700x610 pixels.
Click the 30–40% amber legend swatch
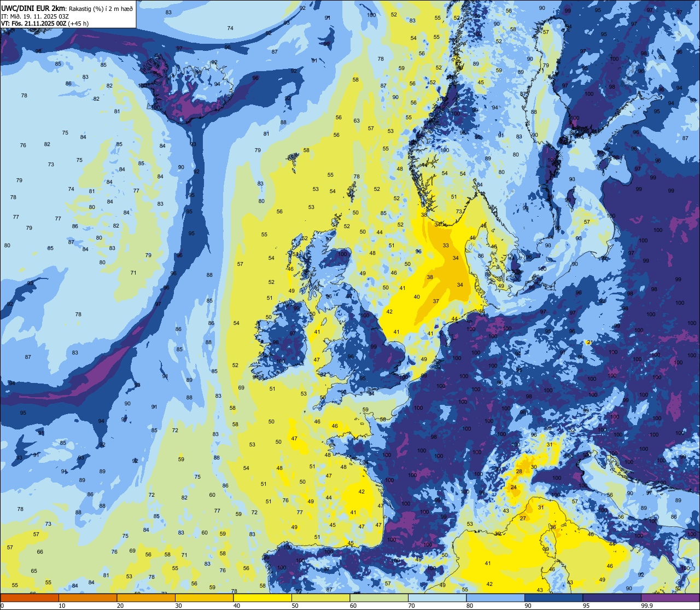(x=204, y=597)
